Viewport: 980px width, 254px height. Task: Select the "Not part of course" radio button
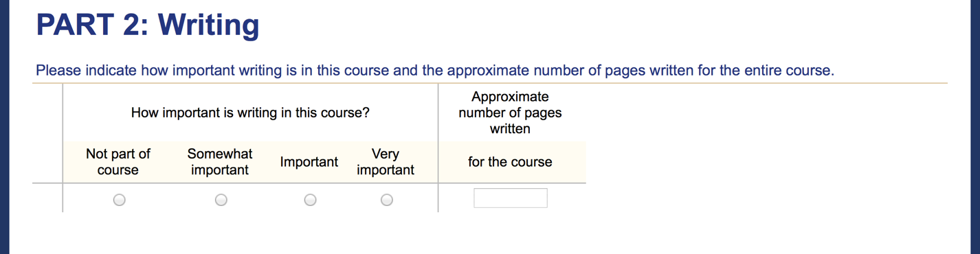tap(120, 200)
